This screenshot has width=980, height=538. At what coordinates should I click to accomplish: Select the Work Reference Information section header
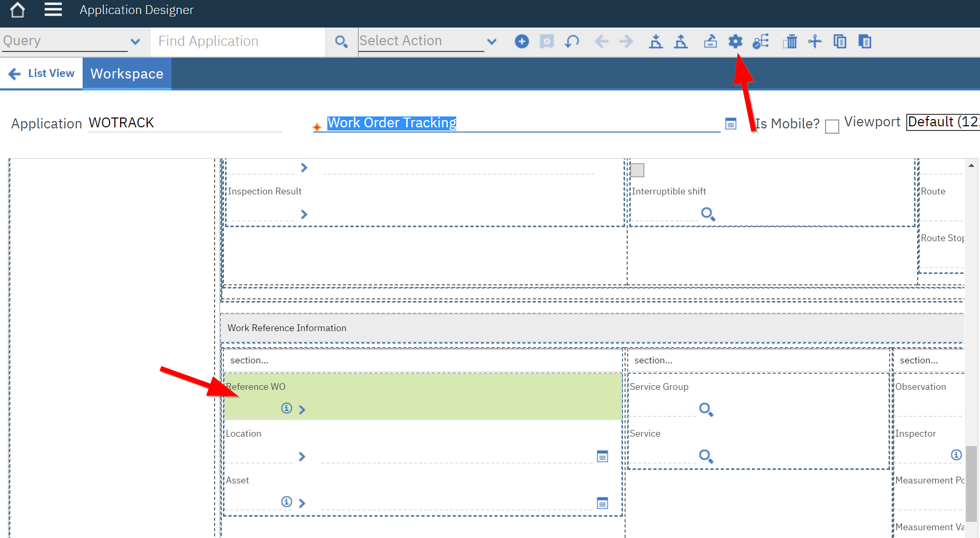(592, 328)
